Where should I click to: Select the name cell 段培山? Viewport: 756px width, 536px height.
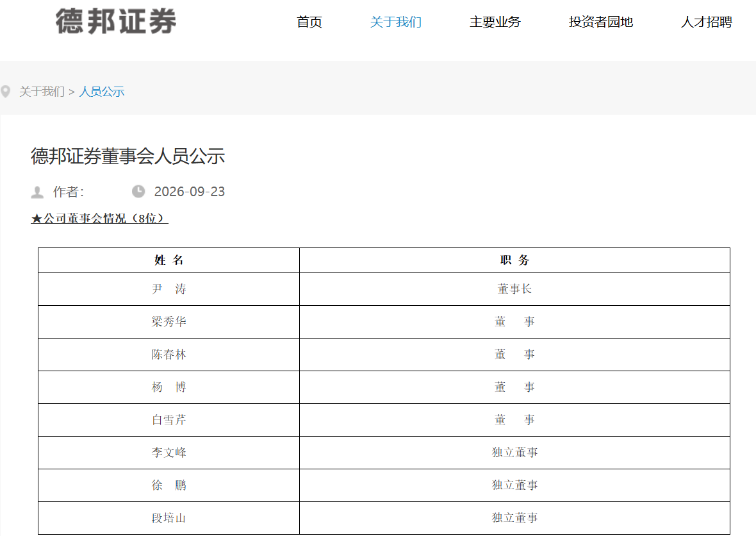168,518
